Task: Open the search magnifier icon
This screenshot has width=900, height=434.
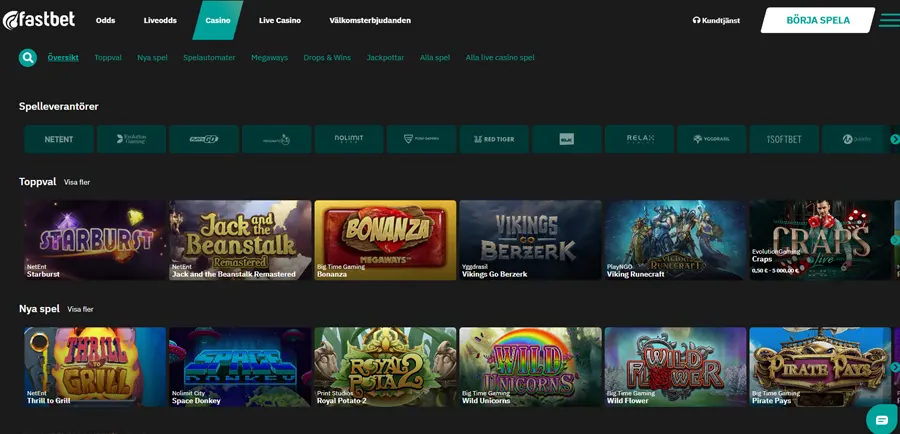Action: coord(28,58)
